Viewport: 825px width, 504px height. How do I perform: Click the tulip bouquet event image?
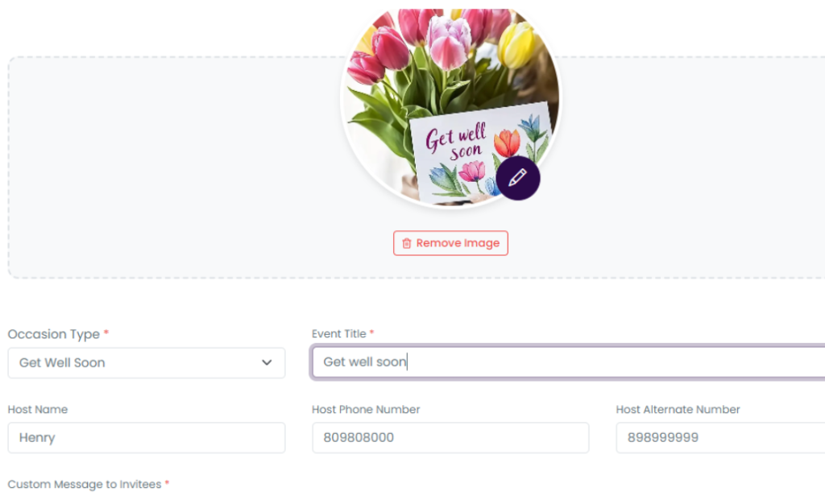(x=435, y=89)
